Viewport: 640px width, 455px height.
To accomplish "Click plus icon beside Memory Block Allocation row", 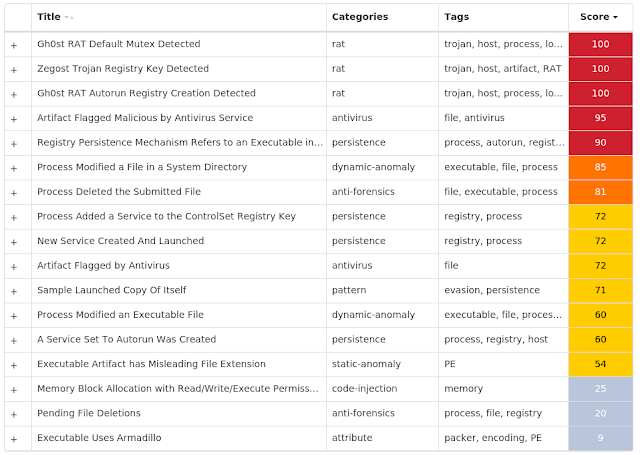I will [x=14, y=390].
